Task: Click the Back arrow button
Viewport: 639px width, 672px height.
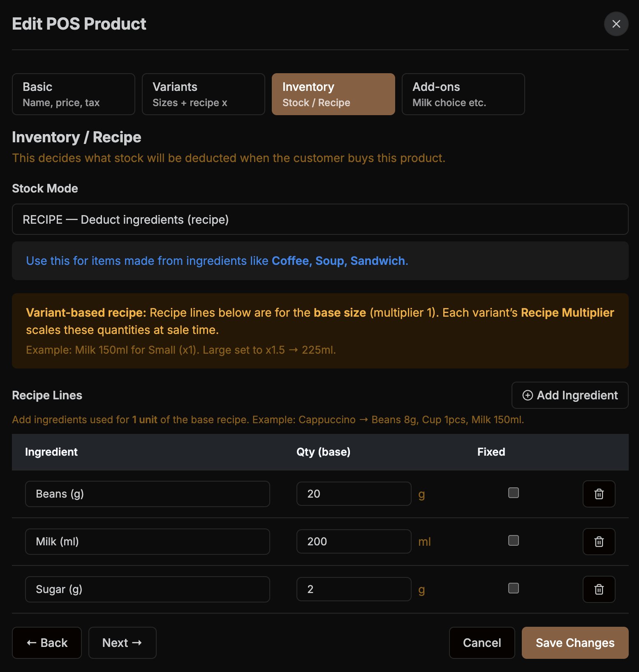Action: [47, 643]
